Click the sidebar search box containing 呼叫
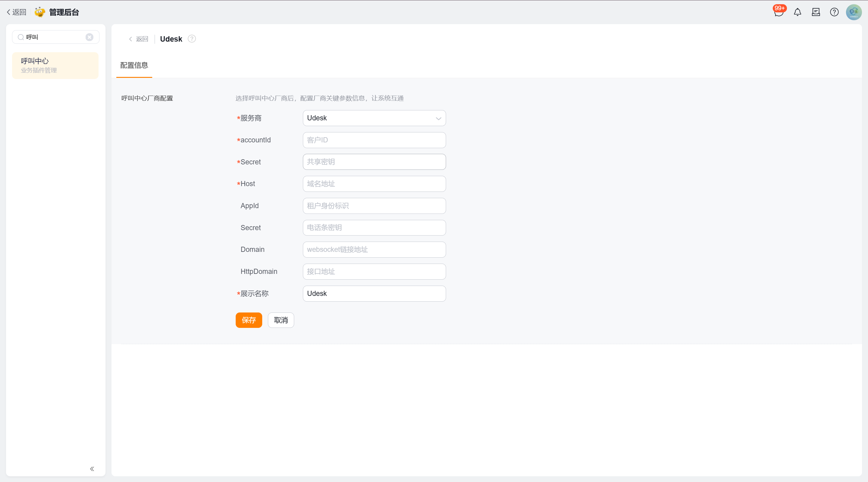 coord(55,37)
